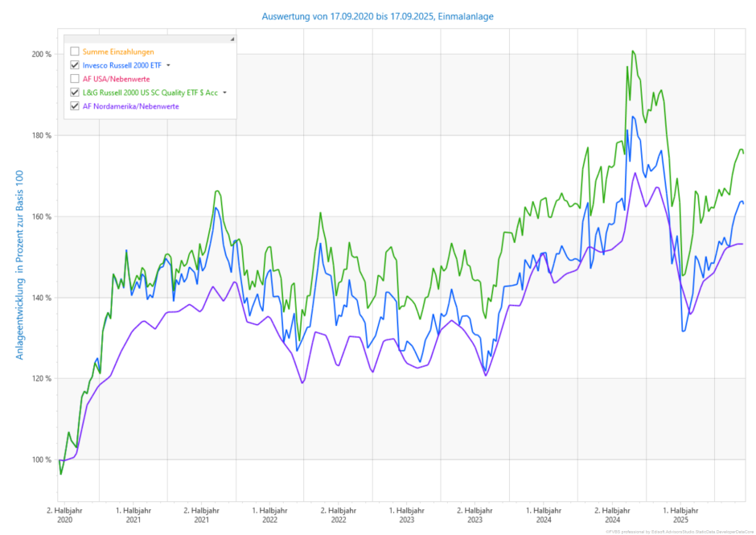
Task: Select the '1. Halbjahr 2025' x-axis label
Action: 680,515
